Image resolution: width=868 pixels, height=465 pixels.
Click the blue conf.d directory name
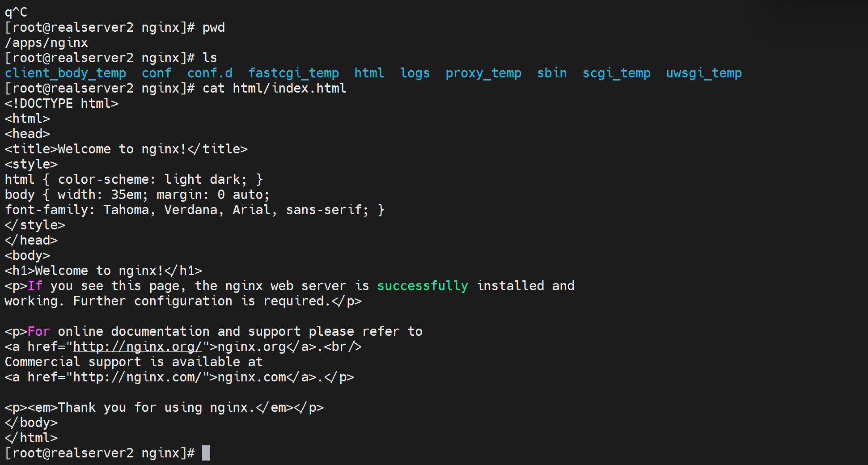point(210,73)
